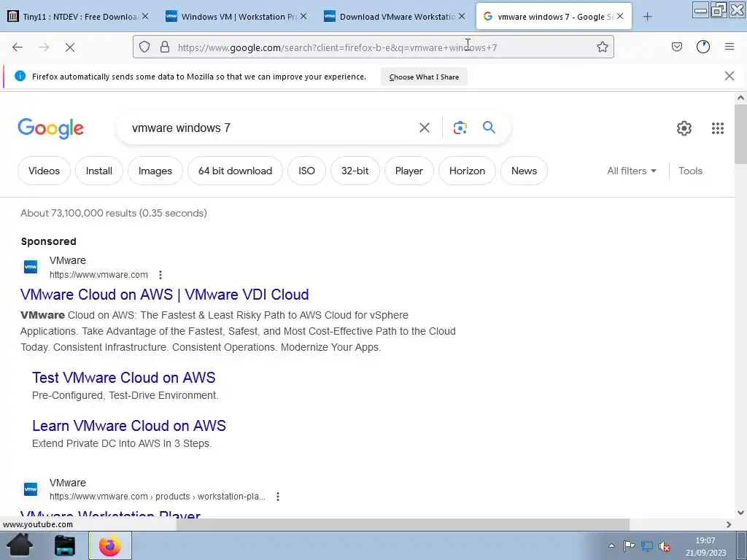Click the Google logo
This screenshot has width=747, height=560.
tap(50, 128)
